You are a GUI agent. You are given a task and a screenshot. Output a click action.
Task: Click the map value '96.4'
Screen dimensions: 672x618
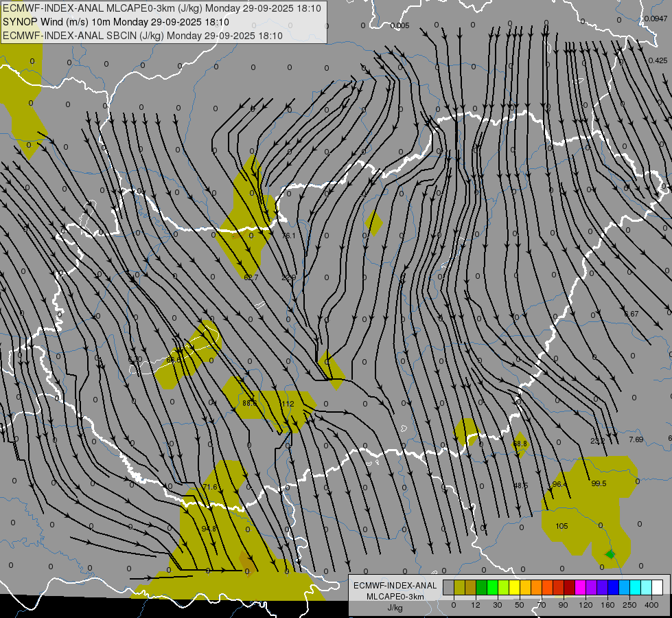point(559,484)
